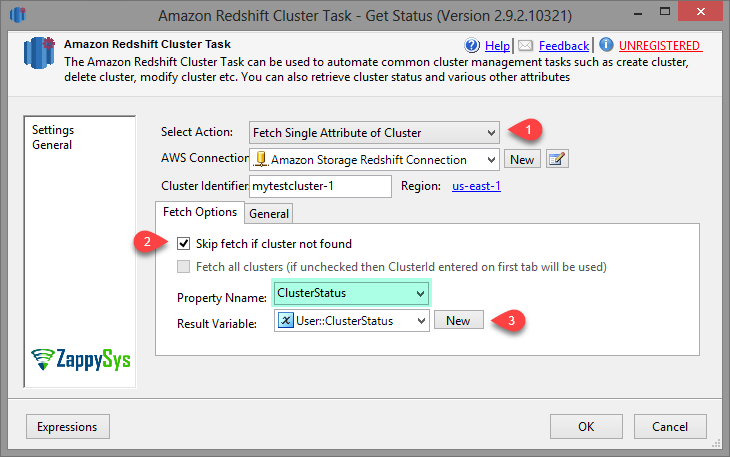Click the Cluster Identifier input field
Screen dimensions: 730x457
(320, 186)
